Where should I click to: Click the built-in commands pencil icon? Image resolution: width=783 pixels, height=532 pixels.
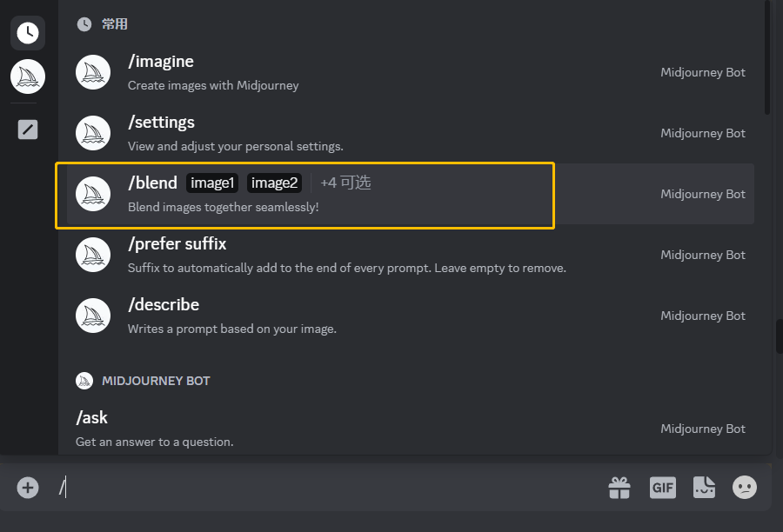28,130
